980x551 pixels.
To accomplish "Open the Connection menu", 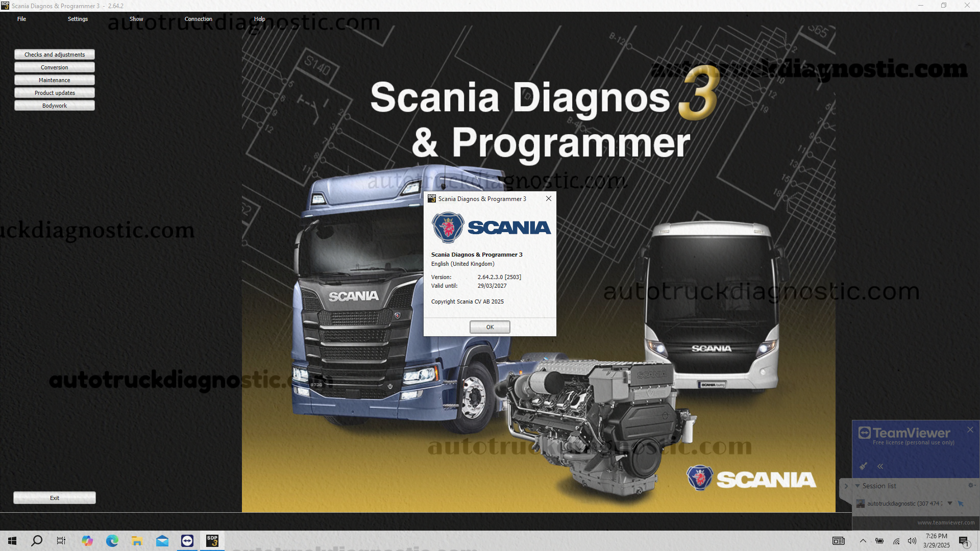I will 198,19.
